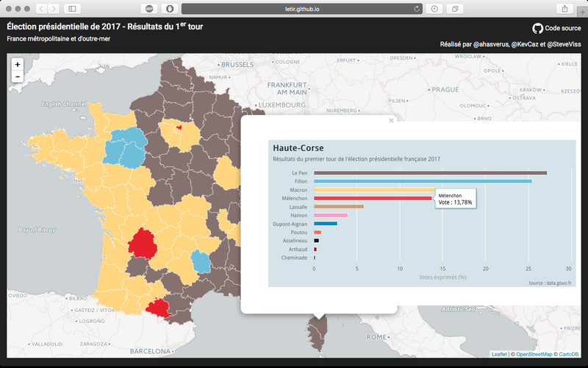Image resolution: width=588 pixels, height=368 pixels.
Task: Toggle the Safari sidebar button
Action: pyautogui.click(x=72, y=9)
